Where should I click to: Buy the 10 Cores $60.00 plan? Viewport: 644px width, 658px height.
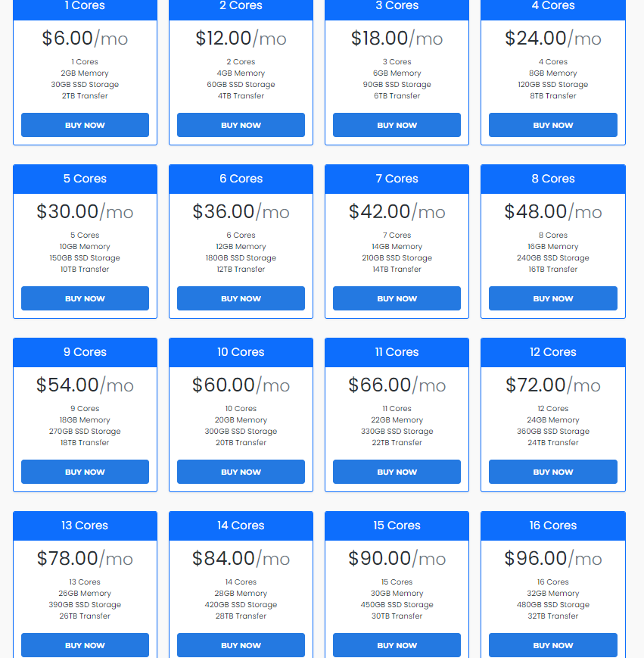[241, 472]
